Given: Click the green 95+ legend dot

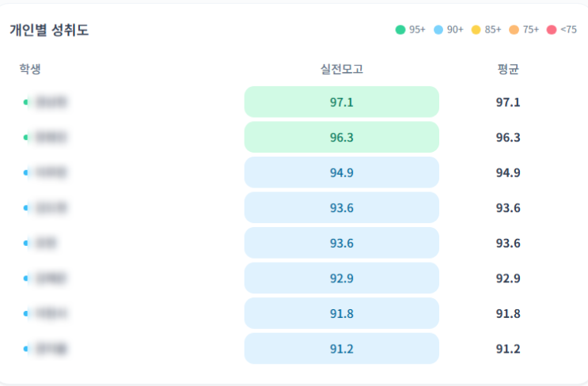Looking at the screenshot, I should pos(400,30).
